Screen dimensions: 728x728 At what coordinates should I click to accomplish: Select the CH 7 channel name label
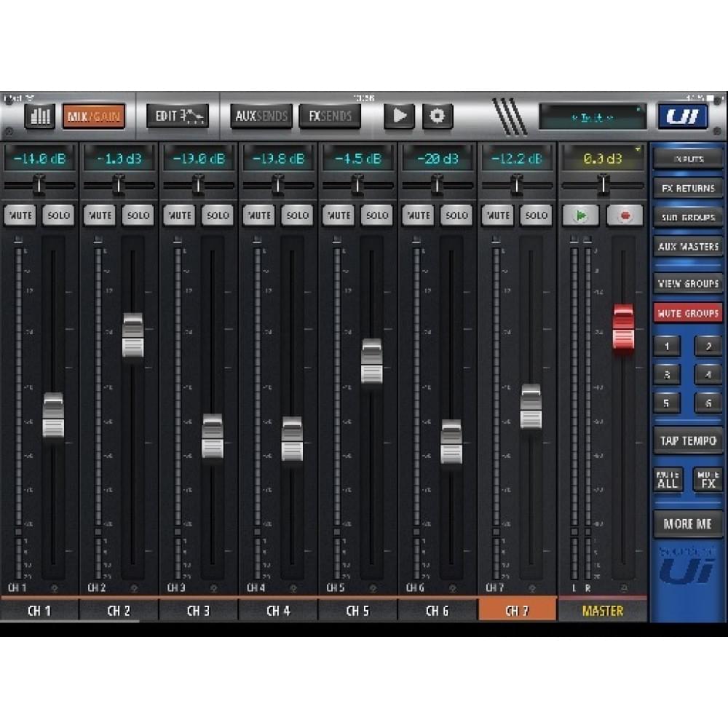(517, 612)
